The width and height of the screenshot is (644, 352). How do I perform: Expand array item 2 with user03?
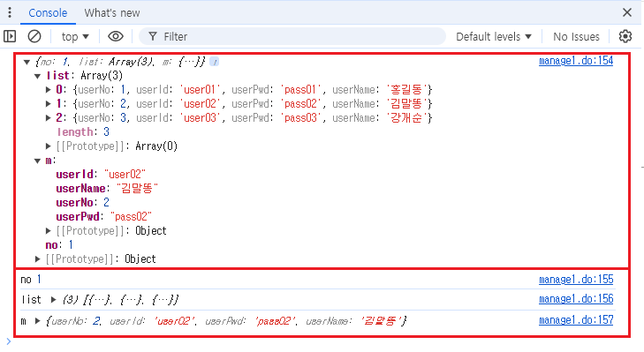pyautogui.click(x=48, y=118)
